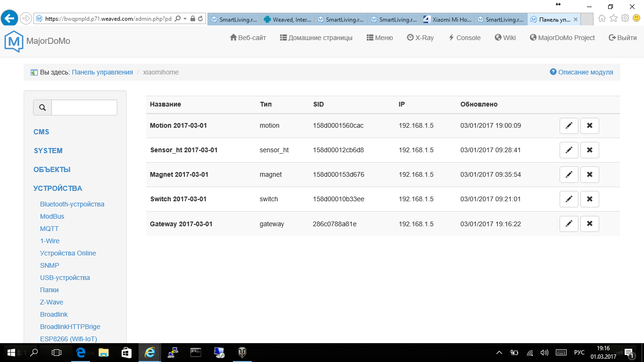This screenshot has height=362, width=644.
Task: Log out via Выйти
Action: tap(623, 38)
